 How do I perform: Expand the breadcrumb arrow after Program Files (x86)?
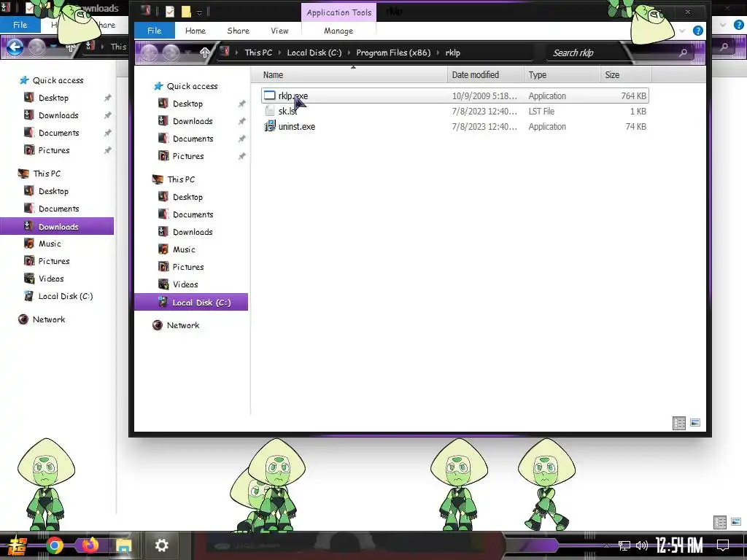point(438,52)
